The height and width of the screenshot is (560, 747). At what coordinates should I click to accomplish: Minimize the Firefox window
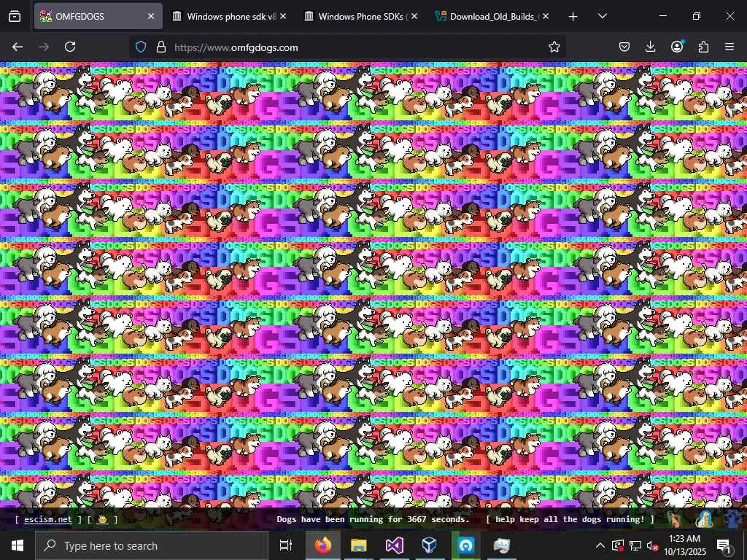pyautogui.click(x=662, y=16)
